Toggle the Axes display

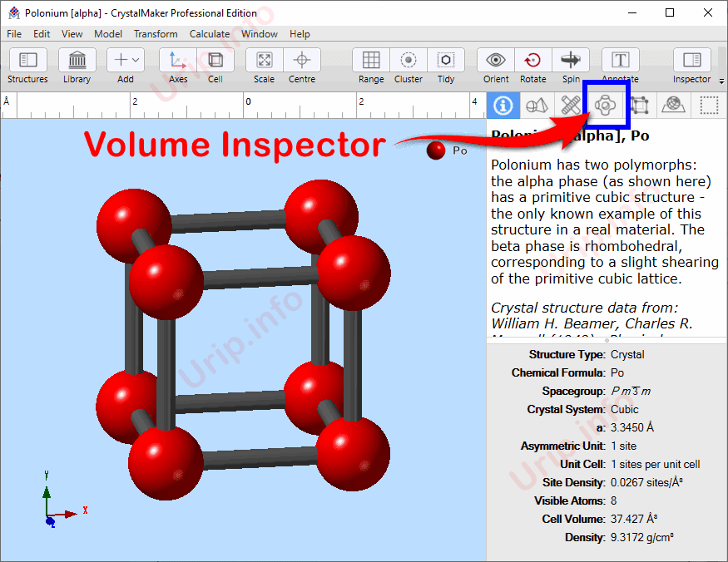click(x=178, y=60)
